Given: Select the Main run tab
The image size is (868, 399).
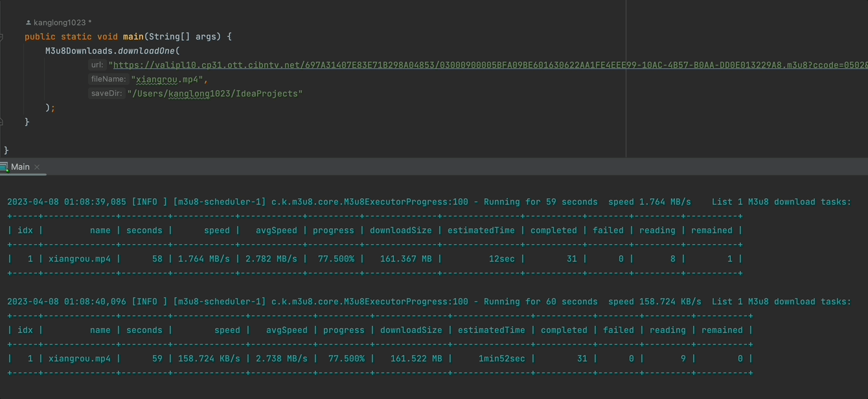Looking at the screenshot, I should coord(20,166).
